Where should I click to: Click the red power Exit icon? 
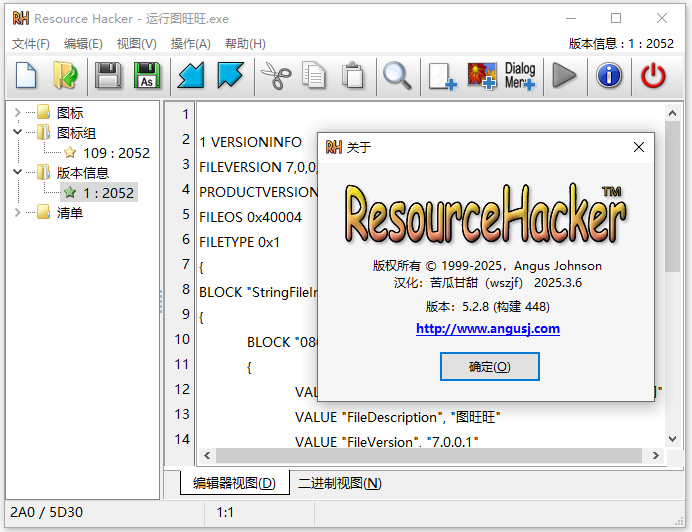[x=653, y=75]
